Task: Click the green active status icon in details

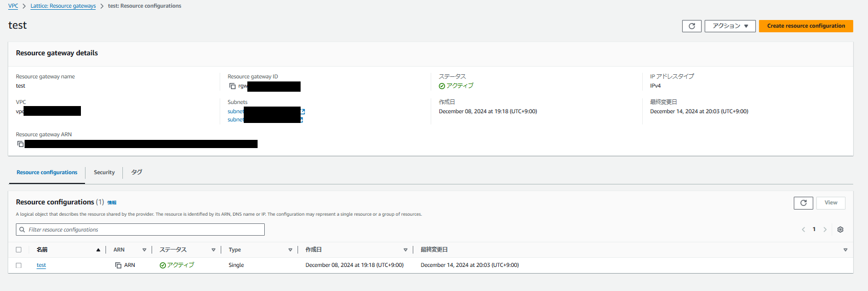Action: (x=442, y=86)
